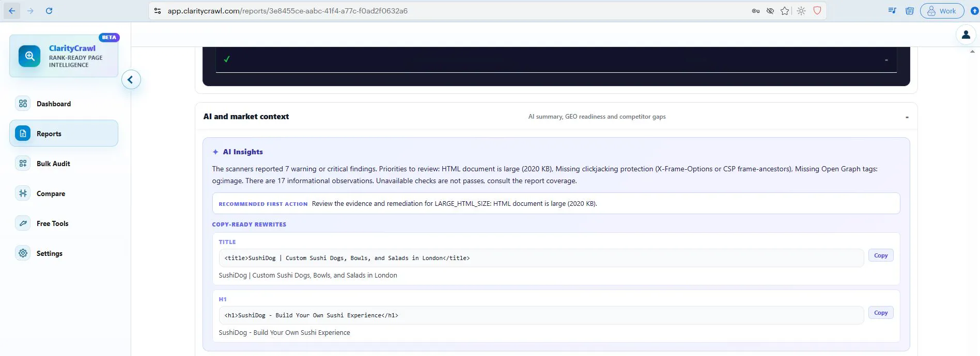Open Settings in the sidebar

[x=64, y=253]
